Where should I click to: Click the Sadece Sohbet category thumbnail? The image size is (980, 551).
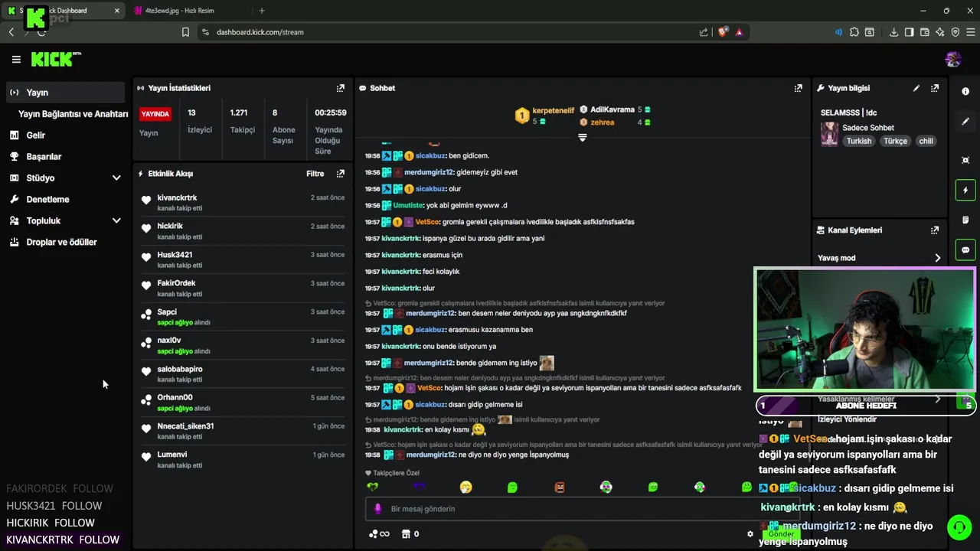tap(829, 134)
